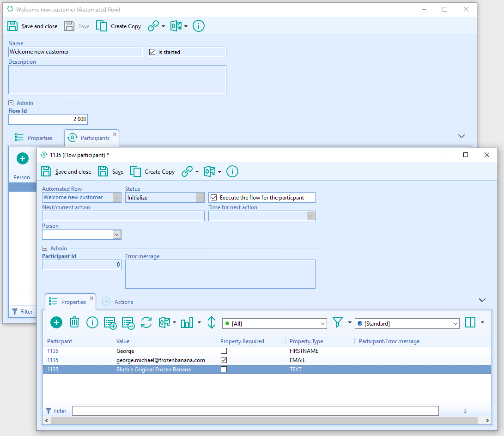Screen dimensions: 504x436
Task: Click the chart/statistics icon in the Properties toolbar
Action: pyautogui.click(x=188, y=322)
